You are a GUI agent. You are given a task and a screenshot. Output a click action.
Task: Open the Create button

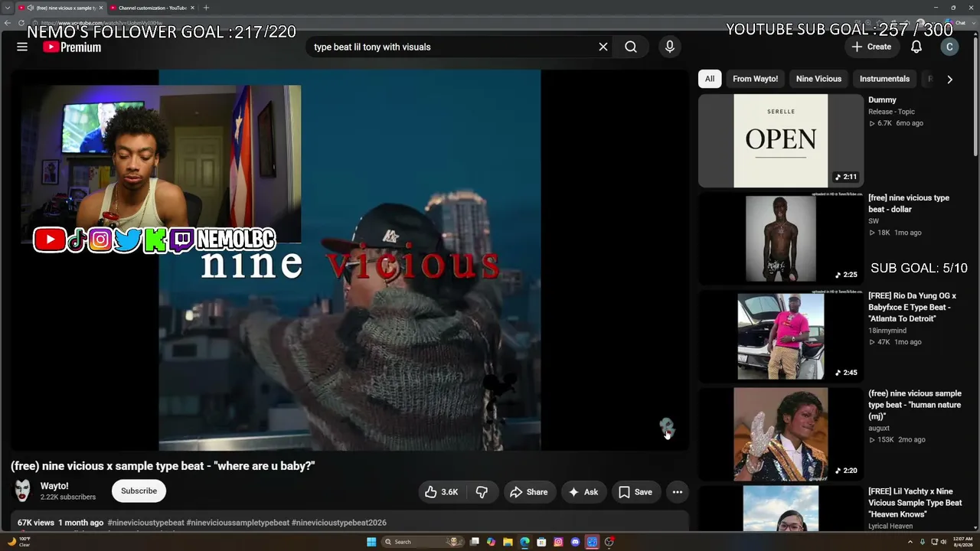[872, 47]
